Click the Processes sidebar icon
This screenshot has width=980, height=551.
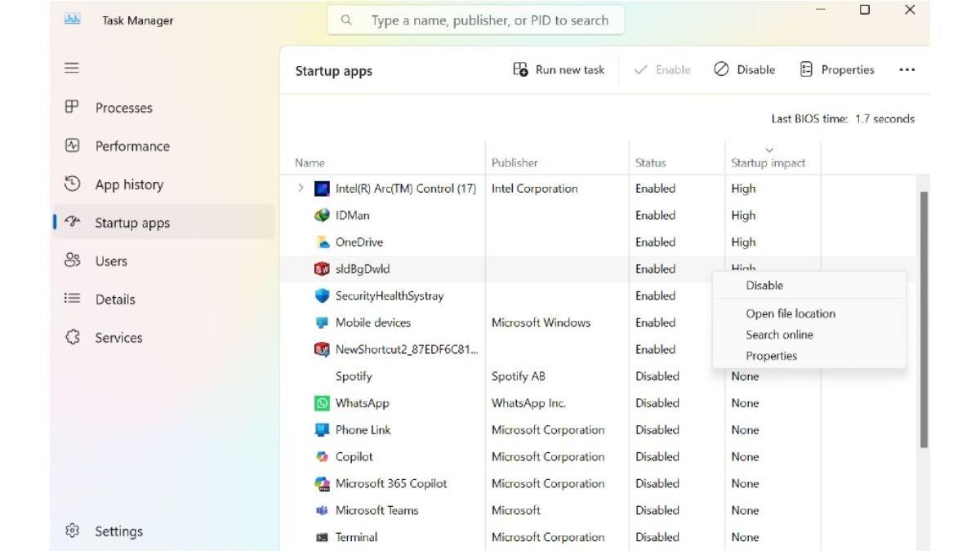tap(72, 107)
